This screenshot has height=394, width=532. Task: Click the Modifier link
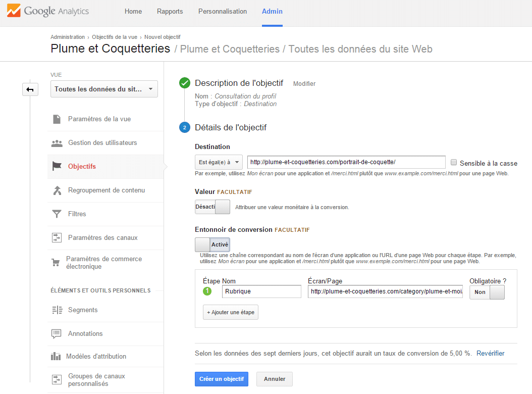[x=304, y=83]
